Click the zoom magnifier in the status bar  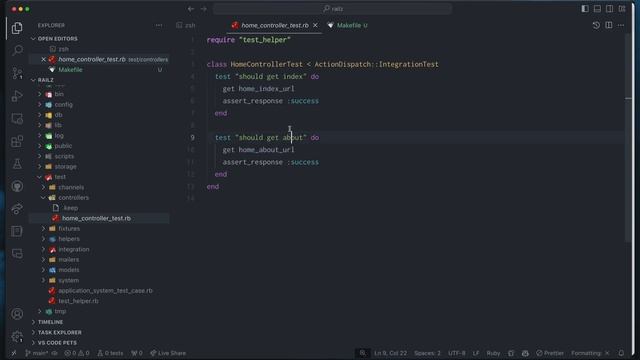coord(362,353)
